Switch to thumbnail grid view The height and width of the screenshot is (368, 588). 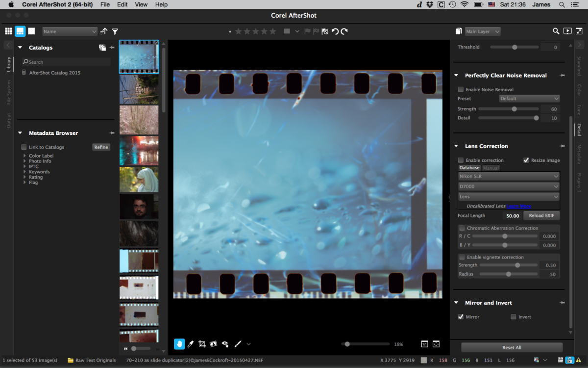click(x=8, y=31)
